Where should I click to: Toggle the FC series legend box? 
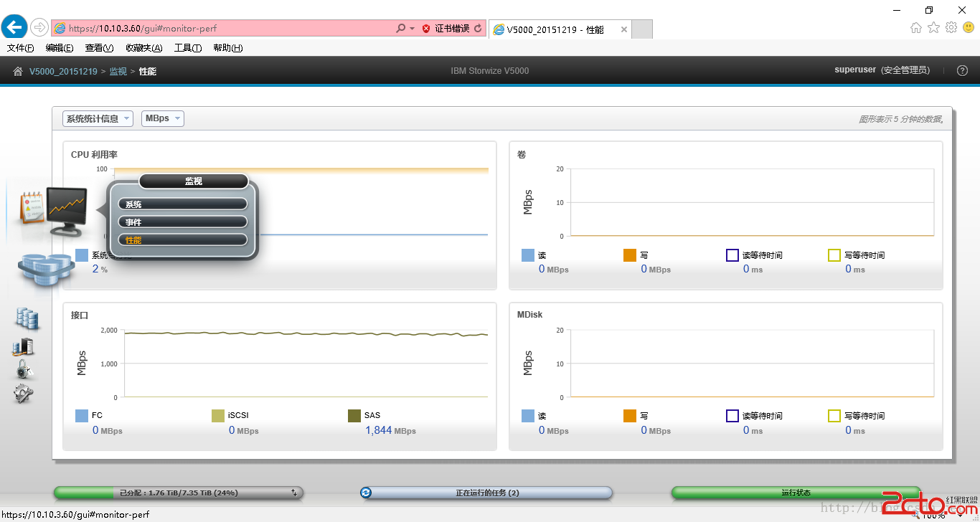pos(82,416)
